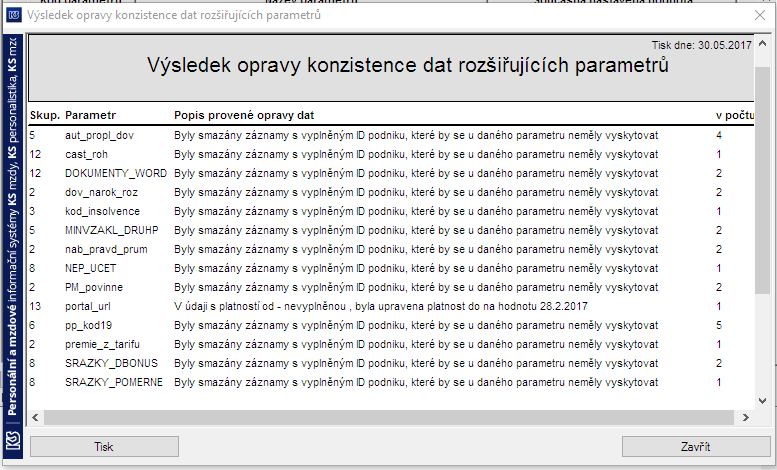Select the SRAZKY_POMERNE parameter cell
This screenshot has width=777, height=470.
click(x=113, y=382)
